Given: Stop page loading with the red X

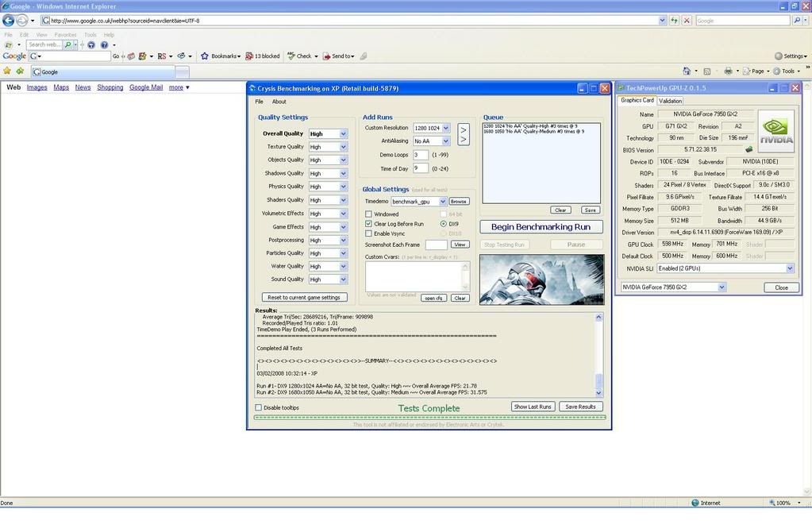Looking at the screenshot, I should (687, 20).
